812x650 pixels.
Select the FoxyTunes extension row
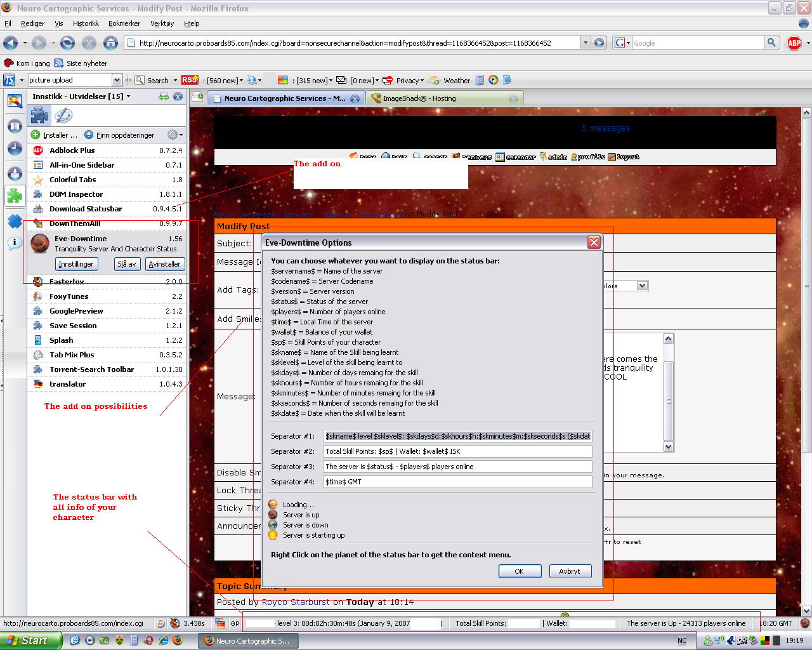(x=107, y=296)
